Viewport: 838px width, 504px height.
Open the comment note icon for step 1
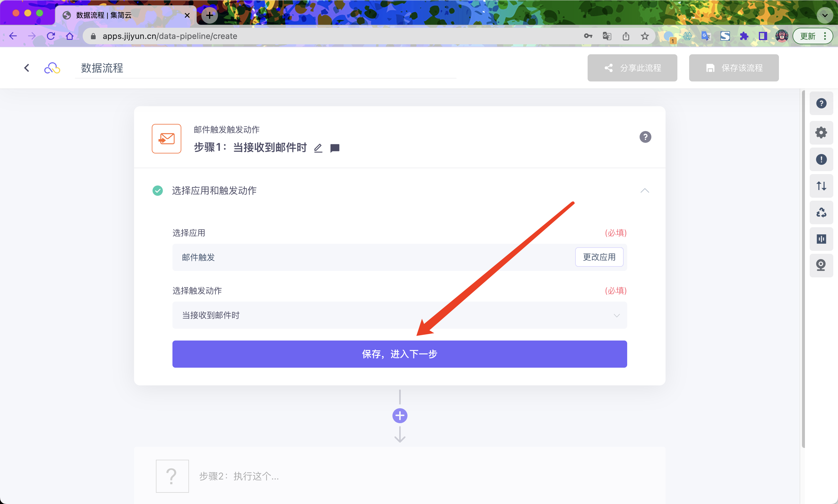click(335, 148)
